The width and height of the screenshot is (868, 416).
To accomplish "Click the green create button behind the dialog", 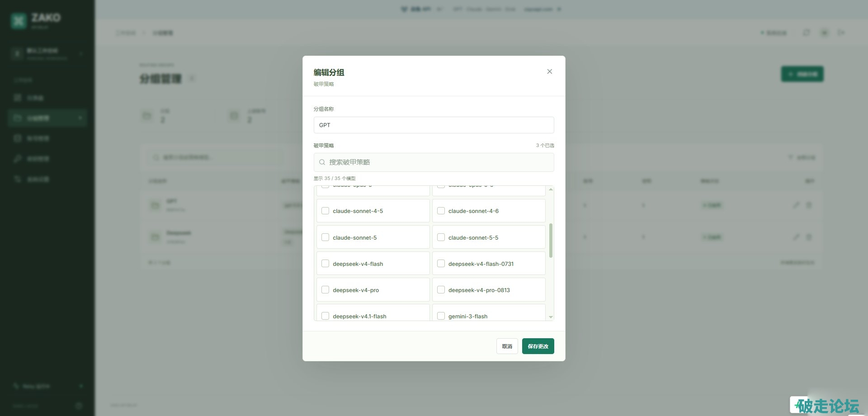I will (802, 74).
